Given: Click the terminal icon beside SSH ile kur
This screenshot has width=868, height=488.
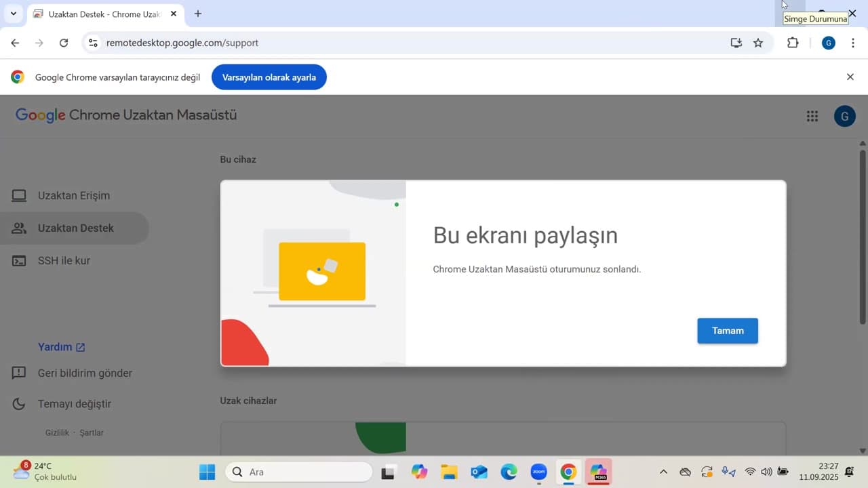Looking at the screenshot, I should click(19, 261).
